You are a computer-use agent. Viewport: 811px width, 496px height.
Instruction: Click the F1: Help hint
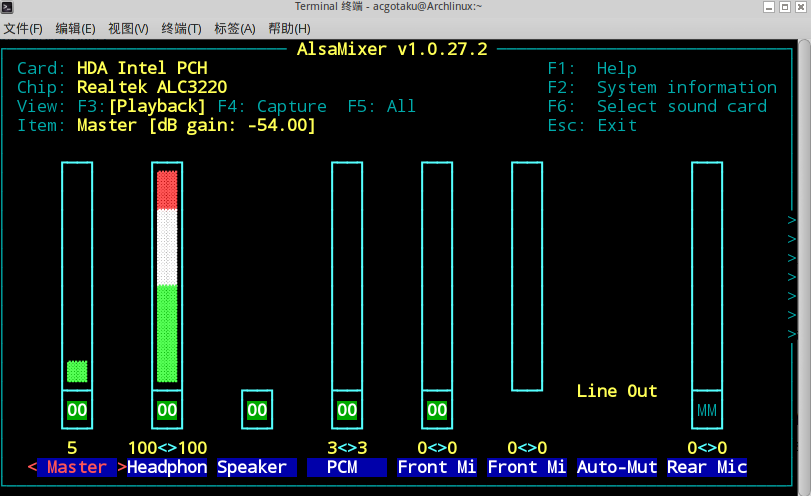coord(592,68)
